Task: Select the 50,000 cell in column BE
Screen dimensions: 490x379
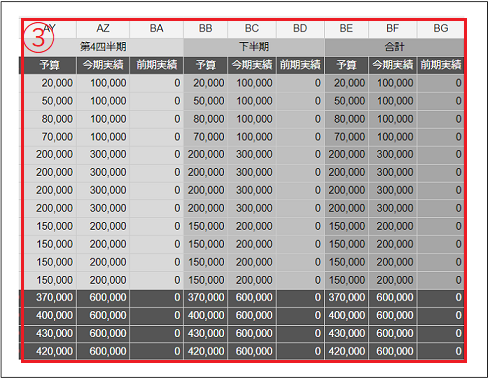Action: [x=346, y=101]
